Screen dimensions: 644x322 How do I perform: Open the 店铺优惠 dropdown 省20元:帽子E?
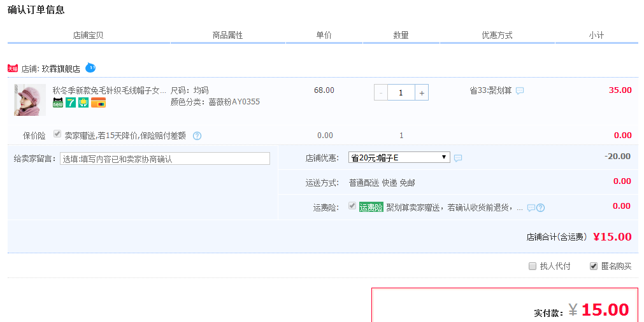click(399, 158)
